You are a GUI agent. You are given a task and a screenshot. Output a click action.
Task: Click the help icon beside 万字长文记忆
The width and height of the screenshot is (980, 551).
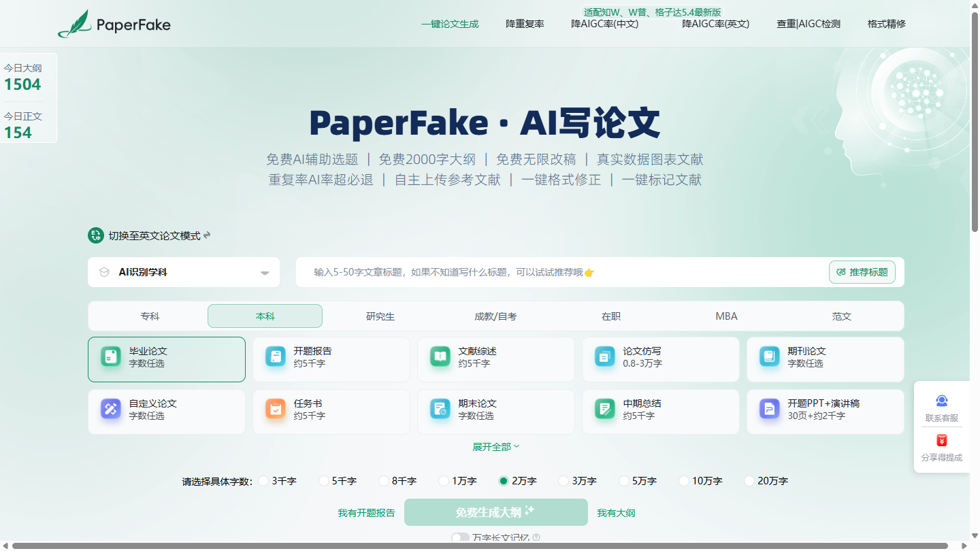(536, 537)
